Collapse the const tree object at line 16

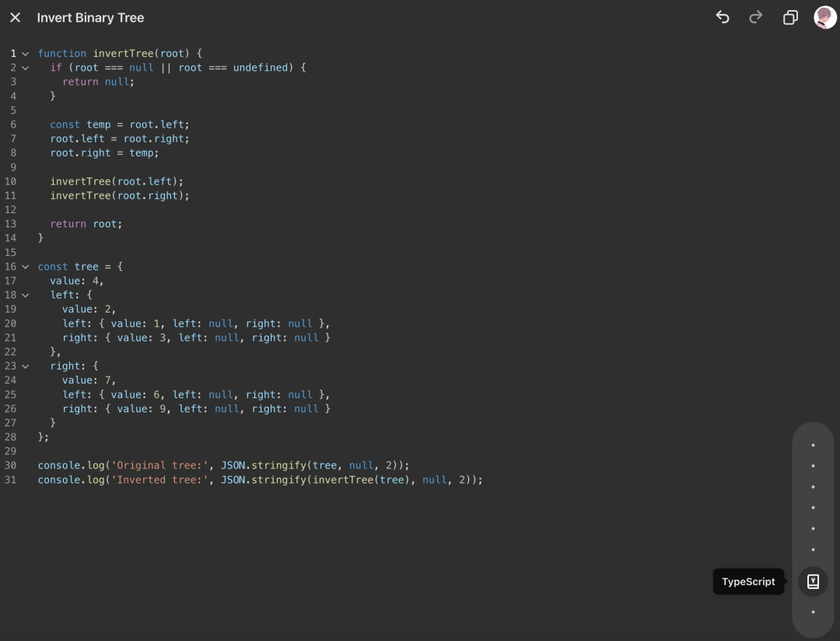pyautogui.click(x=25, y=267)
